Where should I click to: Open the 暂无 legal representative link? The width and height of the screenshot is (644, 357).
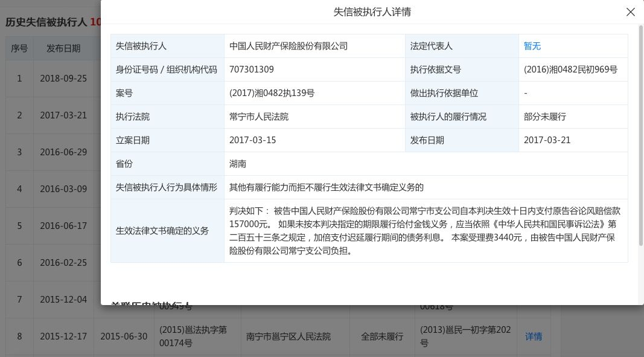(532, 46)
